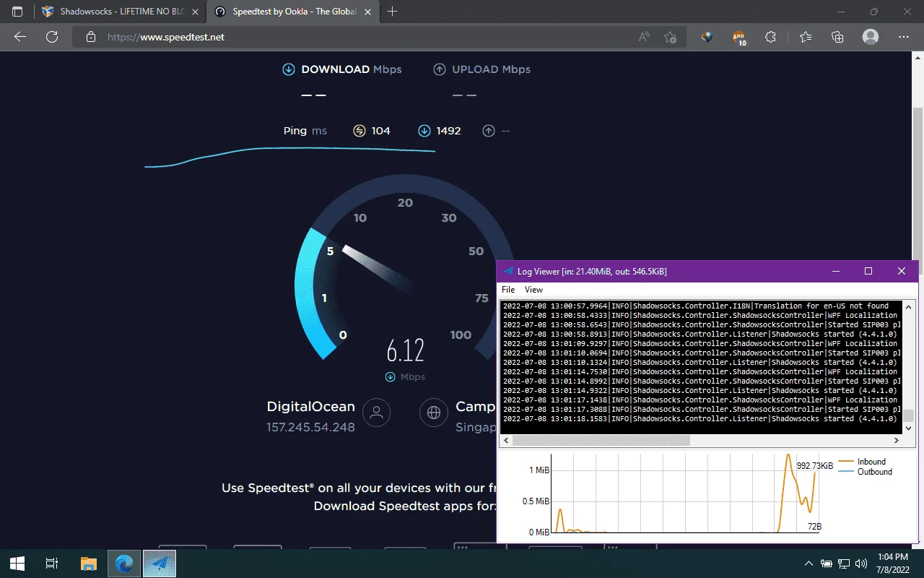
Task: Maximize the Log Viewer window
Action: [x=868, y=271]
